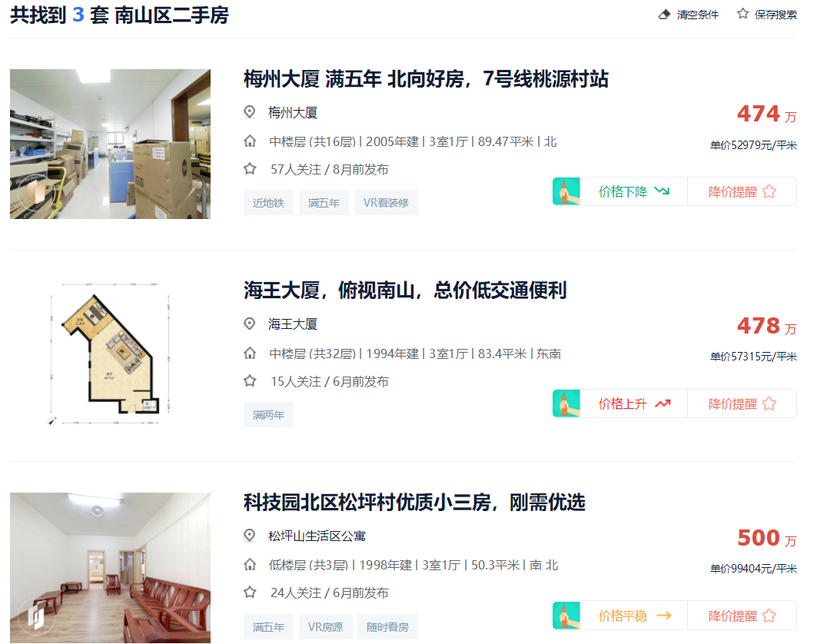Click the star icon beside 24人关注
This screenshot has width=817, height=644.
tap(250, 593)
